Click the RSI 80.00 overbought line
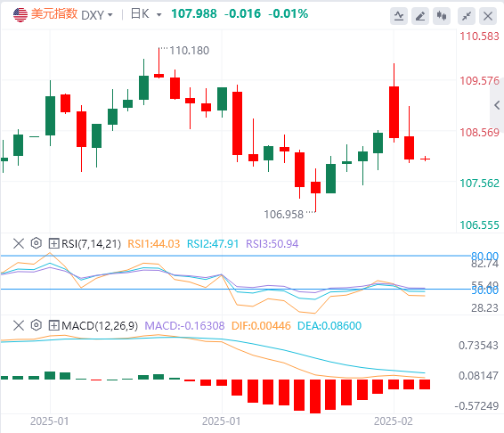This screenshot has width=504, height=433. click(235, 256)
